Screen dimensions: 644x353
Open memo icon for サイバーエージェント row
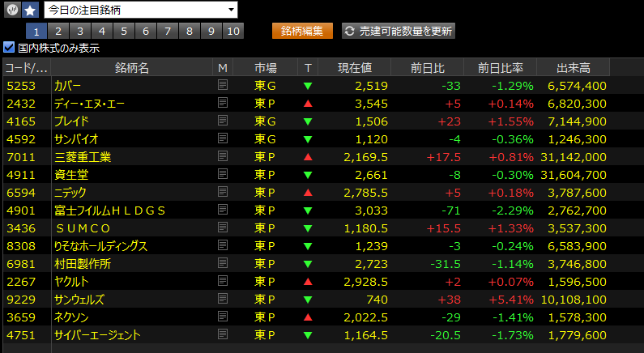[223, 334]
